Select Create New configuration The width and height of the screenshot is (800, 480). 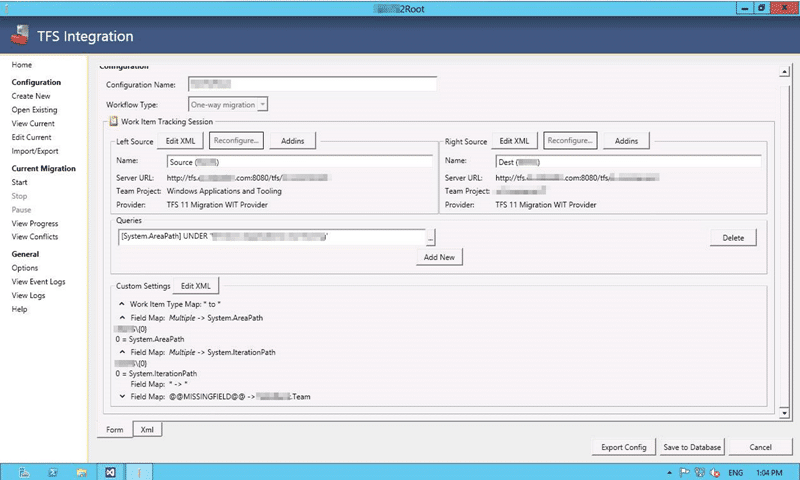click(31, 96)
